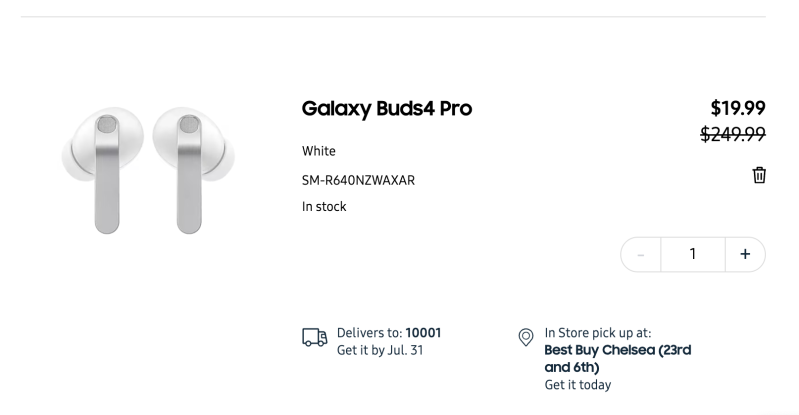Click the crossed-out $249.99 original price

click(733, 134)
